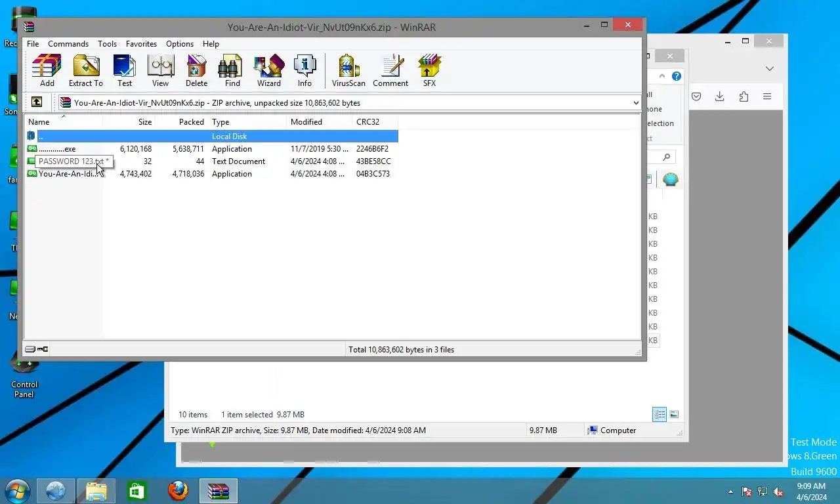Click the shell icon in Explorer
The width and height of the screenshot is (840, 504).
(x=670, y=179)
